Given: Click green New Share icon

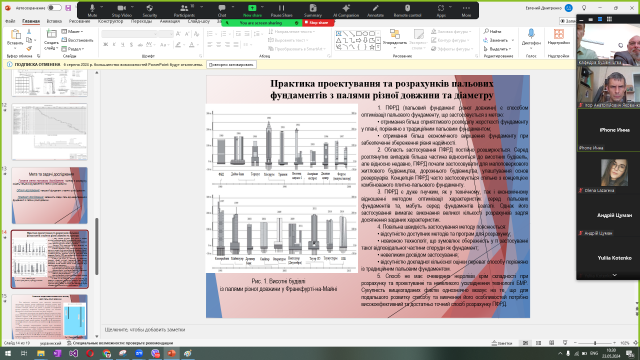Looking at the screenshot, I should click(x=252, y=10).
